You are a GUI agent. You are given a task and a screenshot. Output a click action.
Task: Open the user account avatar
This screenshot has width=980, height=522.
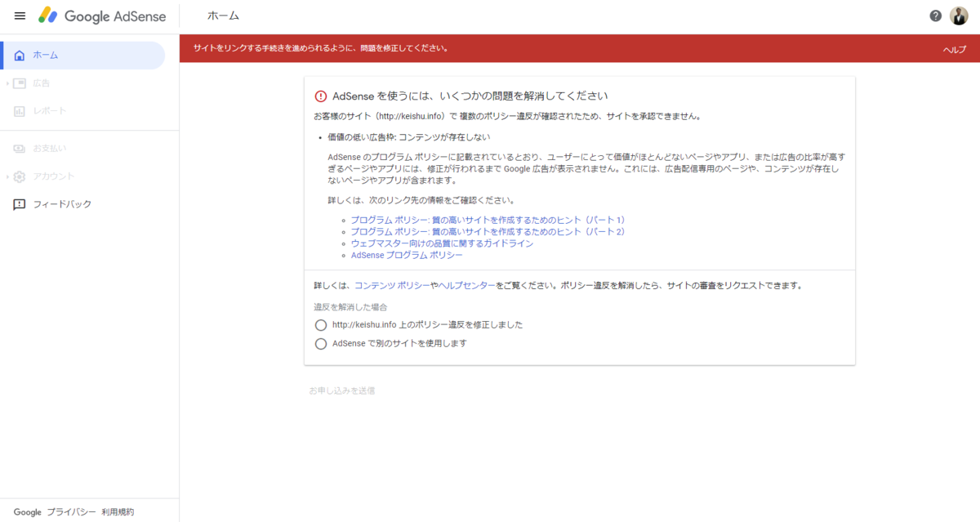959,16
